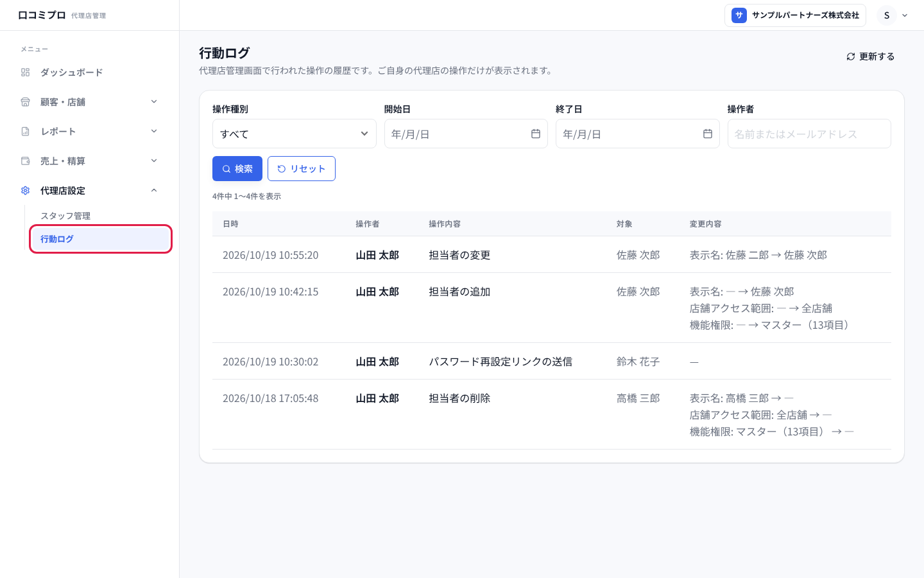Click the 代理店設定 menu label
The width and height of the screenshot is (924, 578).
[x=63, y=191]
